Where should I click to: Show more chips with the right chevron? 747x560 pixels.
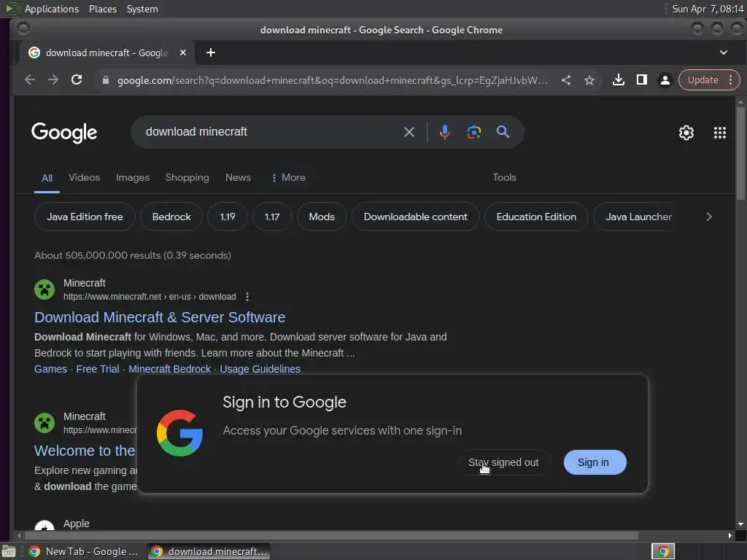(x=709, y=217)
